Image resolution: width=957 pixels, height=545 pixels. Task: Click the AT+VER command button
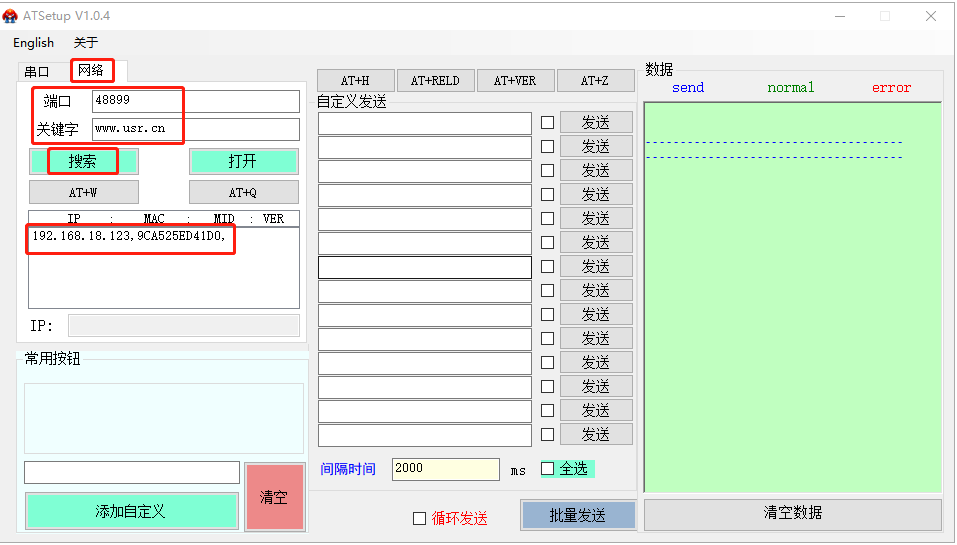(x=515, y=81)
